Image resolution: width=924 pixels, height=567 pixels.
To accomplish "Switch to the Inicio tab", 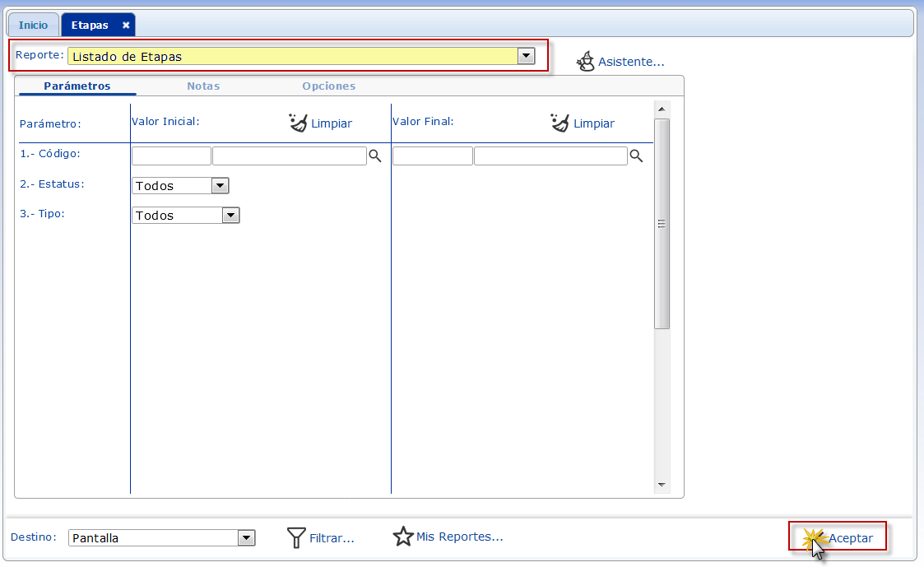I will point(34,26).
